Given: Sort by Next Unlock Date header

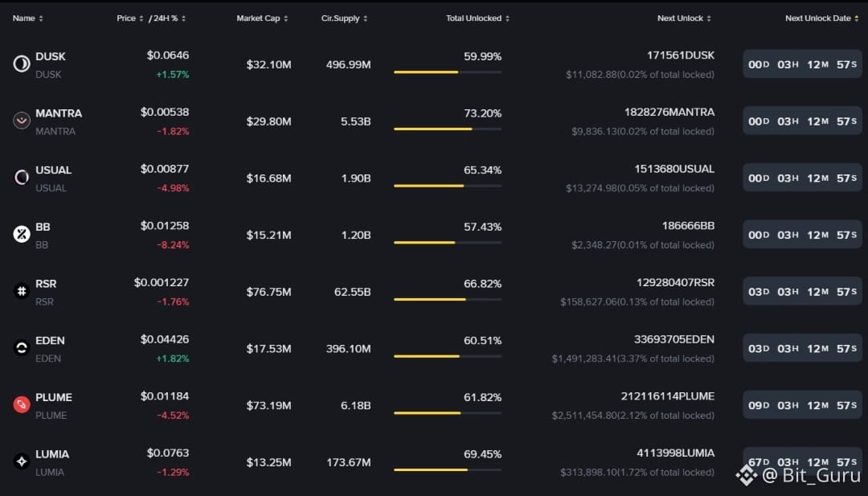Looking at the screenshot, I should (x=821, y=18).
